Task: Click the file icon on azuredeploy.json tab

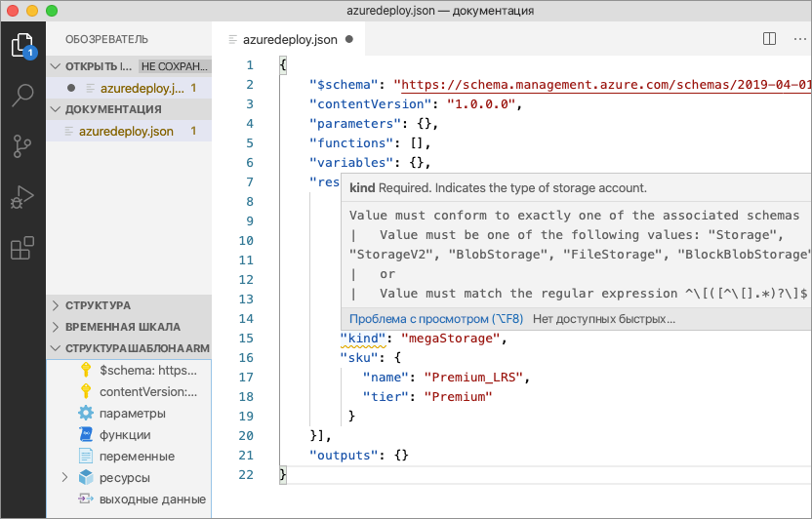Action: click(x=233, y=39)
